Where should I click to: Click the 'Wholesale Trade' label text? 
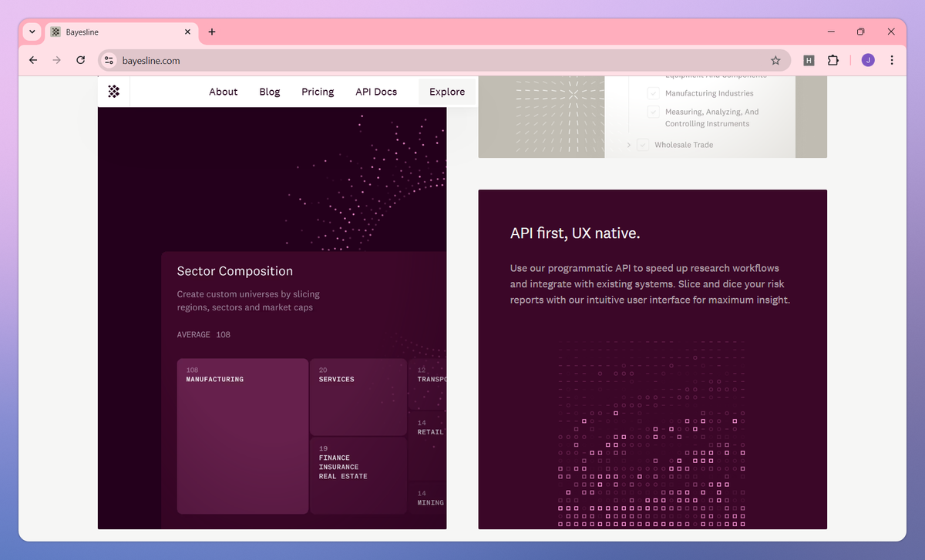click(x=684, y=145)
